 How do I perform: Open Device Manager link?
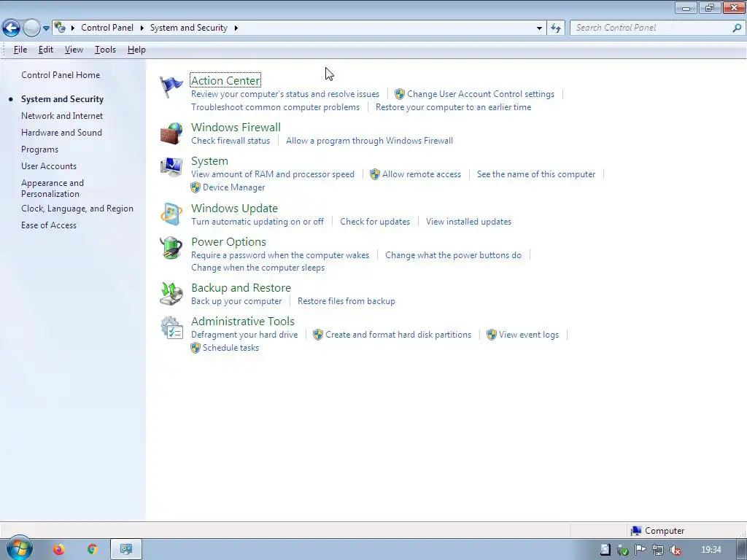point(234,187)
